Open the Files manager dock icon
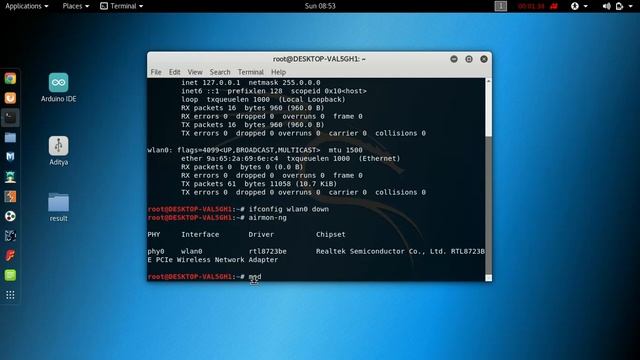Image resolution: width=640 pixels, height=360 pixels. point(10,138)
